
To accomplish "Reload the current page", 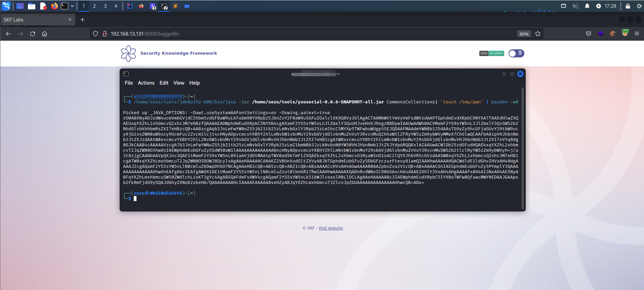I will (x=33, y=34).
